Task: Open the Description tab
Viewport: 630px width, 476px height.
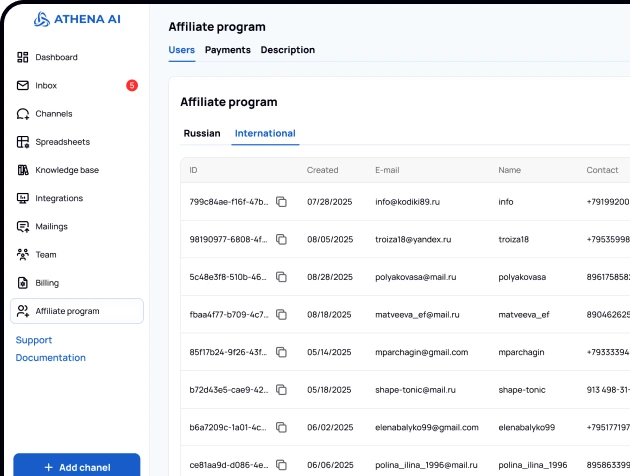Action: click(288, 50)
